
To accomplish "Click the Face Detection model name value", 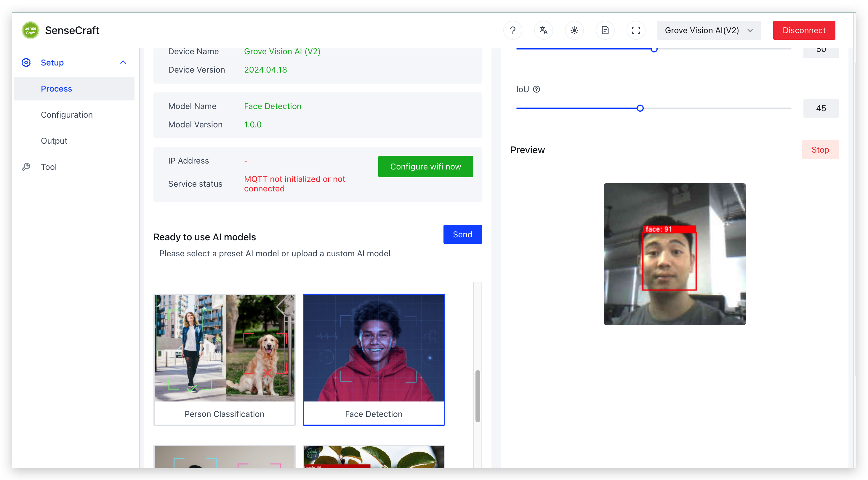I will [272, 106].
